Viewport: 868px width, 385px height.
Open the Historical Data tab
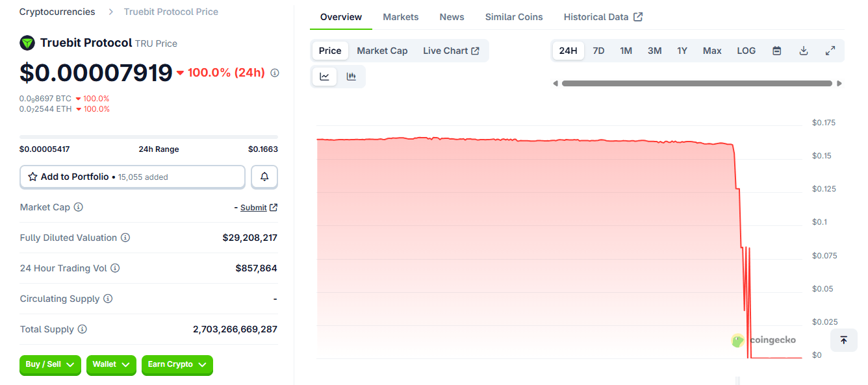(x=596, y=17)
